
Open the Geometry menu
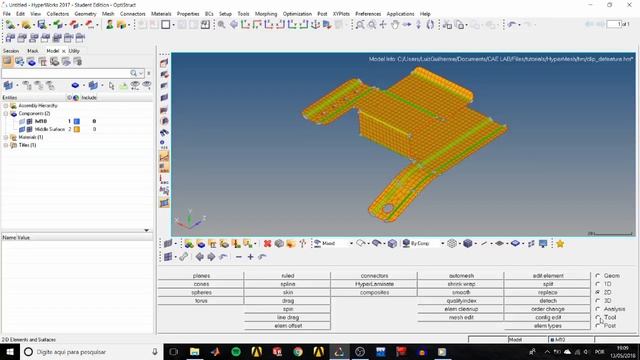(85, 14)
